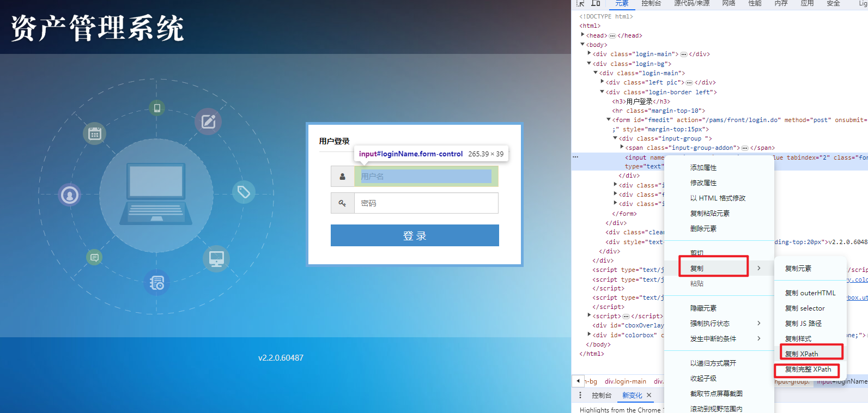
Task: Select 复制样式 in the submenu
Action: click(x=810, y=339)
